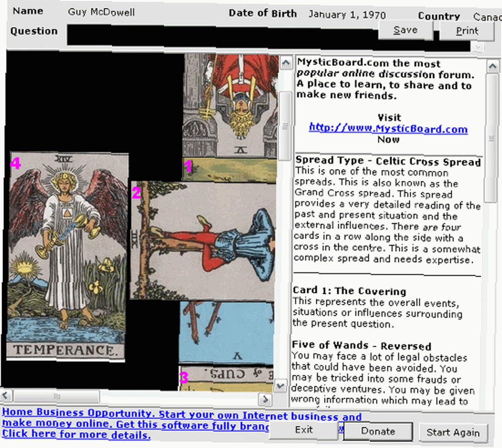Select the reversed Hierophant card at top
This screenshot has width=502, height=448.
click(x=230, y=105)
